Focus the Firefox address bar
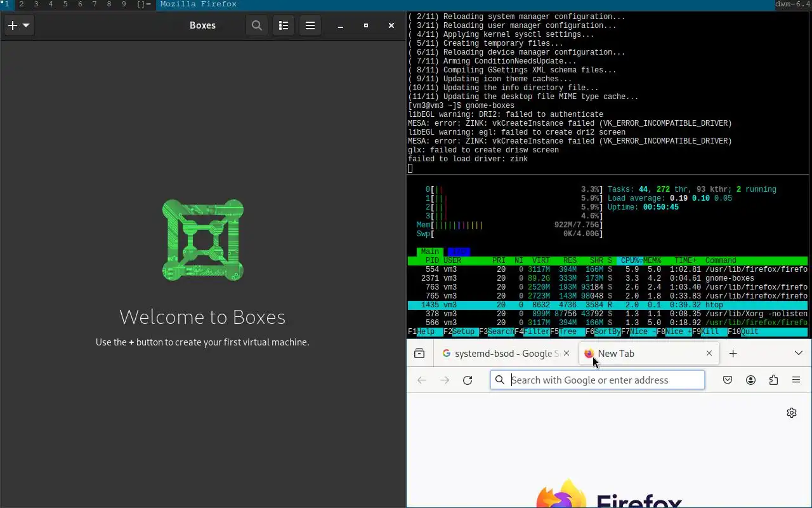The image size is (812, 508). pos(598,380)
